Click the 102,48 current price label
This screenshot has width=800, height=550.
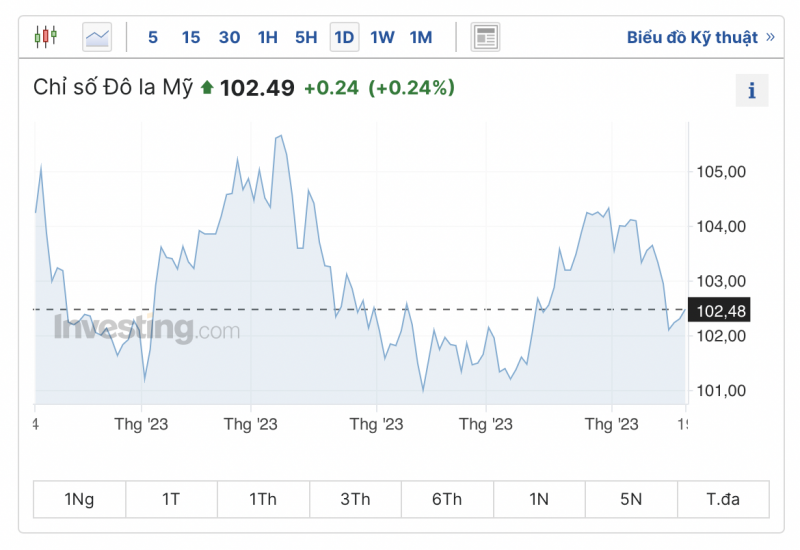pyautogui.click(x=721, y=310)
